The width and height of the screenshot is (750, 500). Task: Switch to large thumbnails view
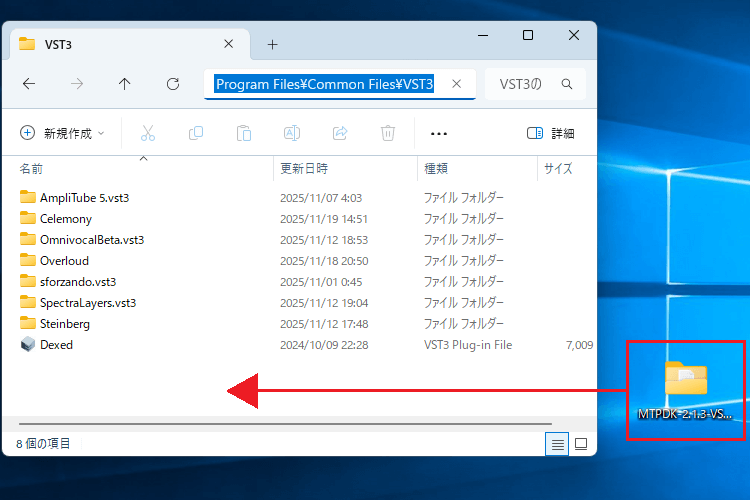[x=580, y=443]
